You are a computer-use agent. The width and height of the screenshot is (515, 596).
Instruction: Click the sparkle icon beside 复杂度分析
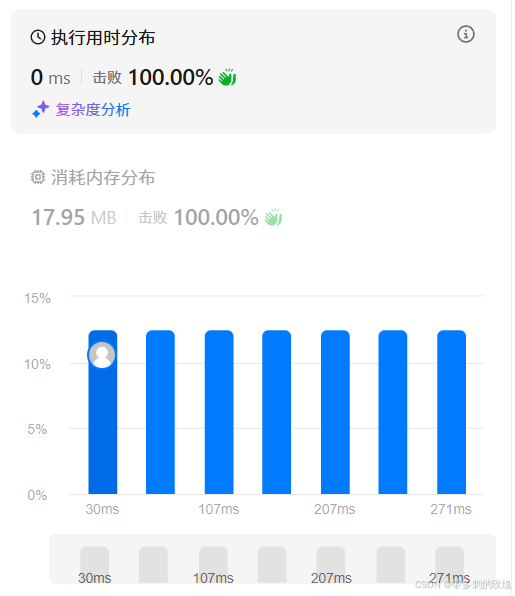[41, 109]
